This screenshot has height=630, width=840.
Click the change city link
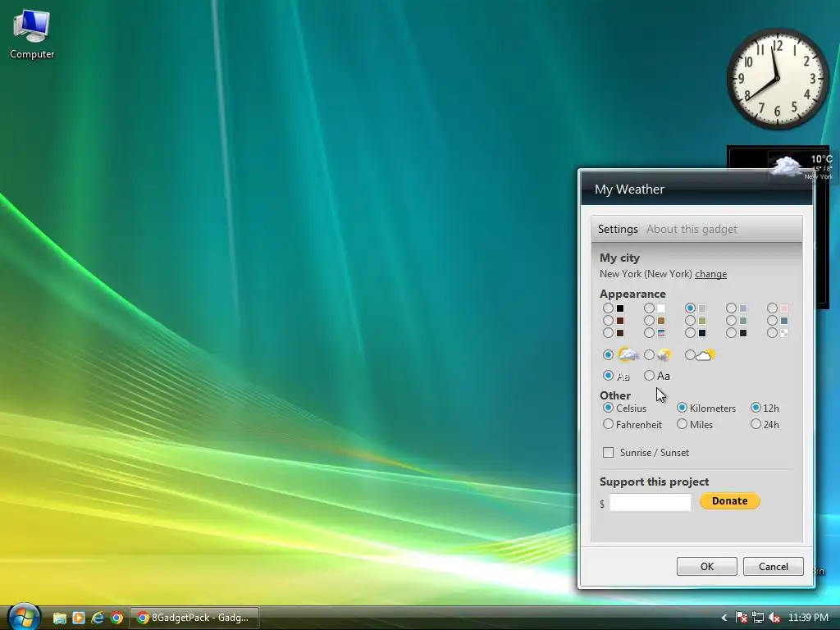pos(711,274)
